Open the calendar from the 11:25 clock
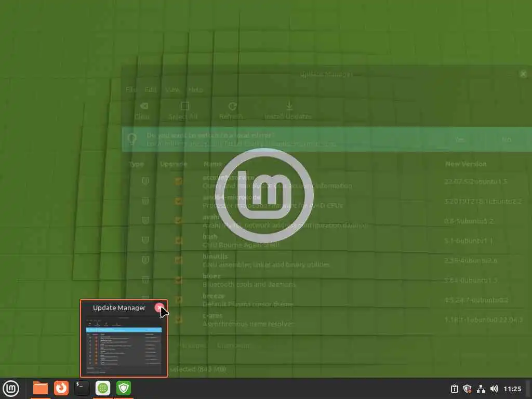This screenshot has width=532, height=399. coord(512,389)
